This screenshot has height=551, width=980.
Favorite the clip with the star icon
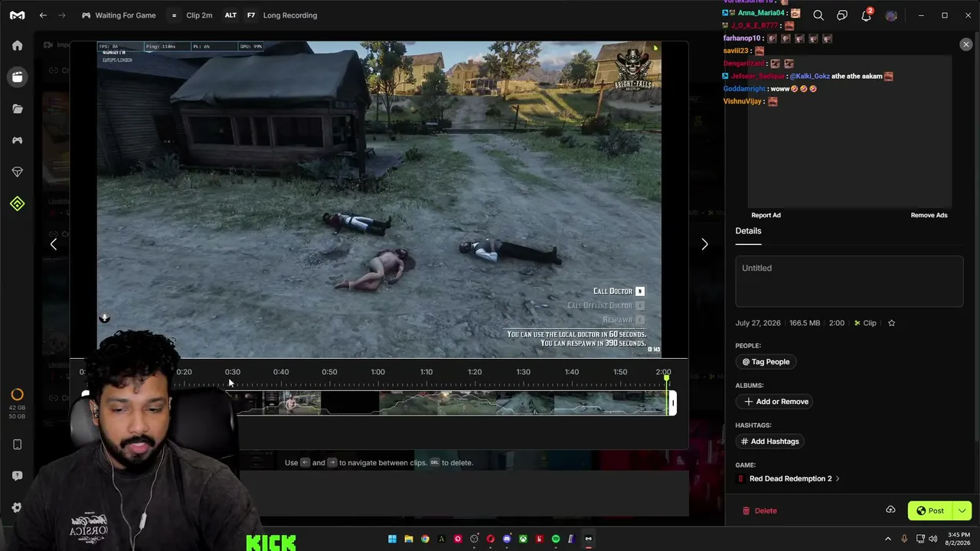(891, 323)
